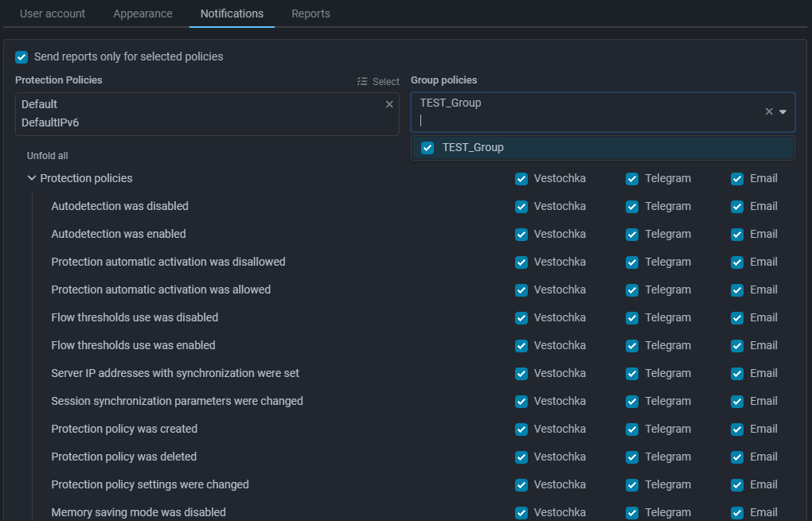
Task: Open the Appearance tab
Action: (x=142, y=14)
